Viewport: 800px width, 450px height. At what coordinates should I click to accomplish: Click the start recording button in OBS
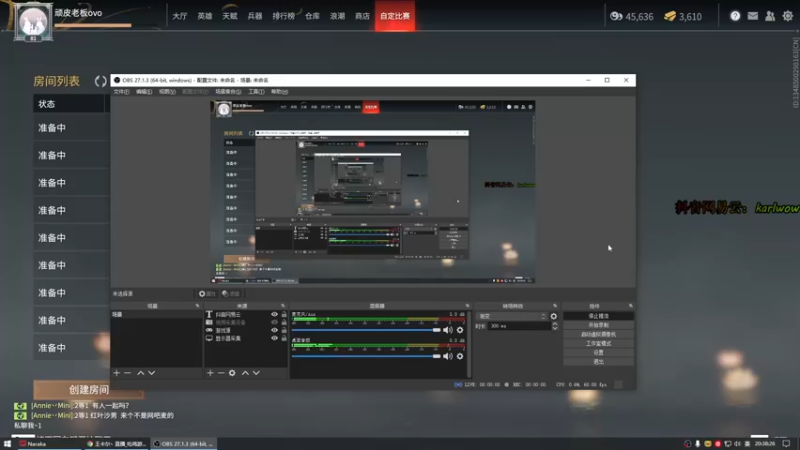pyautogui.click(x=598, y=325)
